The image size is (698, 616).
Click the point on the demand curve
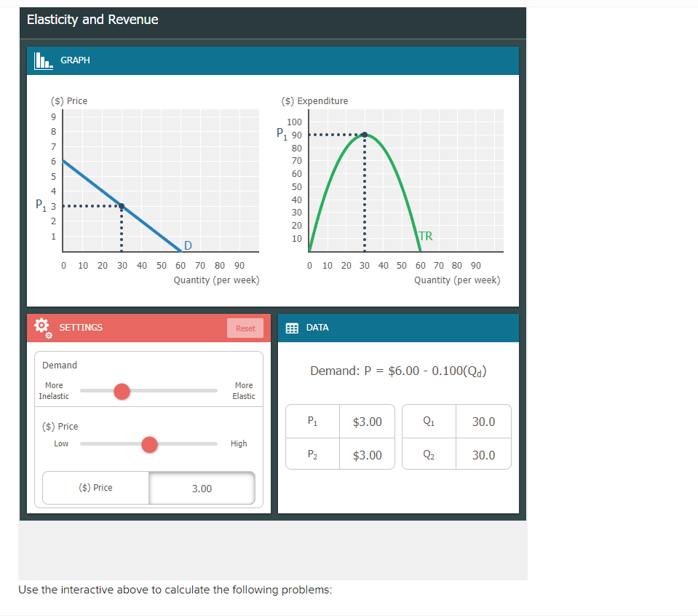(122, 206)
